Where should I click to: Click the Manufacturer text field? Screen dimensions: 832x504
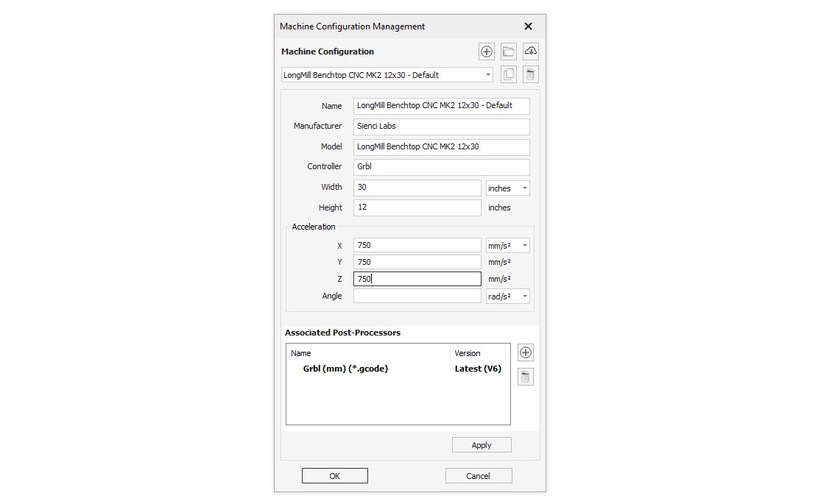tap(441, 127)
